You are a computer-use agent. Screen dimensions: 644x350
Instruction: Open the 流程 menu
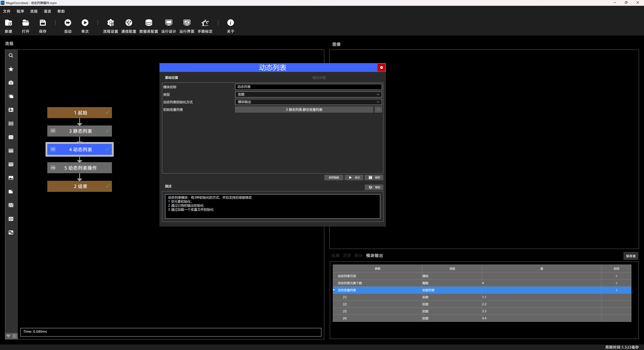click(x=34, y=11)
